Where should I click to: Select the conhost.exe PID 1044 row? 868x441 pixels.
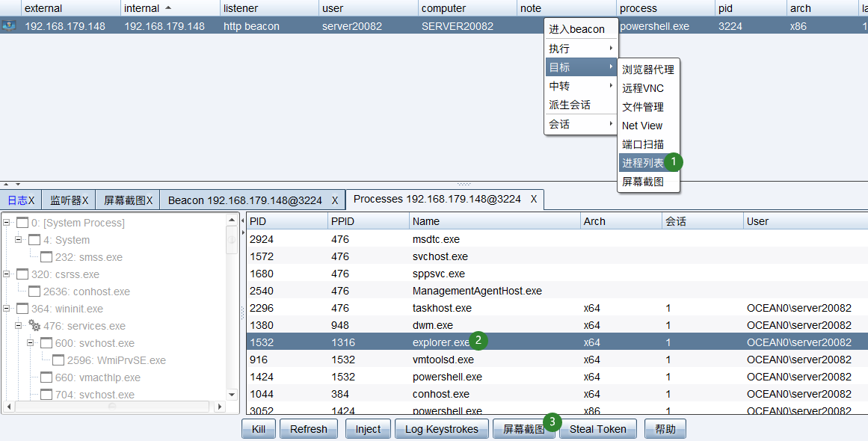click(557, 393)
